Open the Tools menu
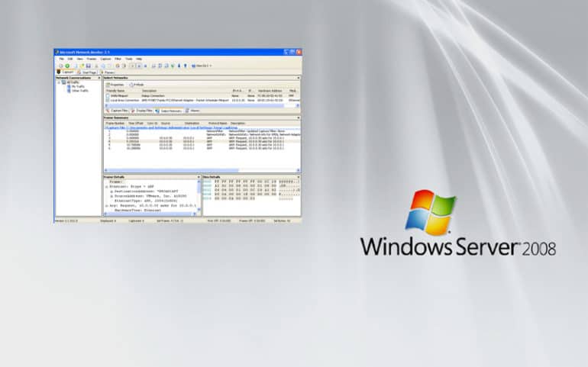588x367 pixels. point(128,59)
